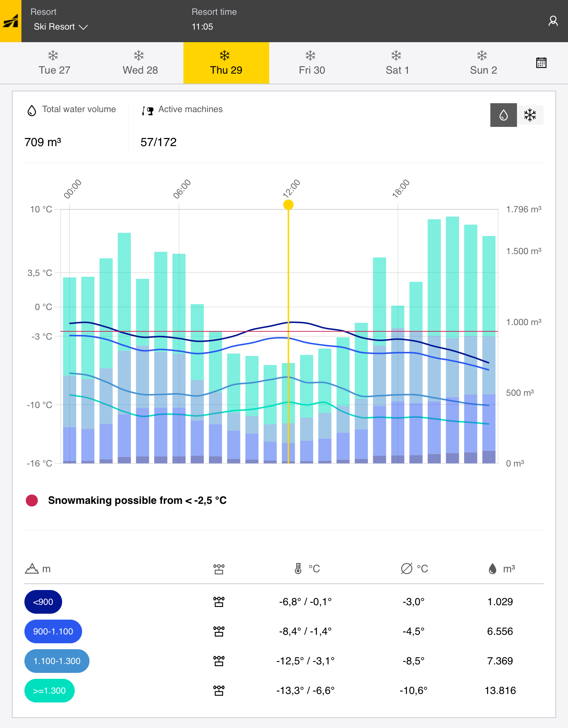The image size is (568, 728).
Task: Click the yellow current-time marker handle
Action: click(288, 205)
